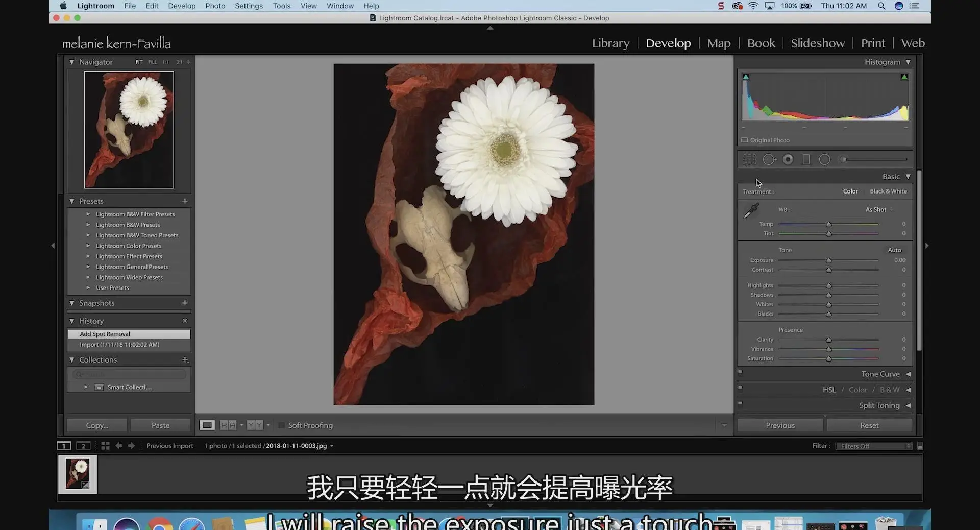Open the Develop menu in menu bar
The height and width of the screenshot is (530, 980).
pyautogui.click(x=182, y=6)
